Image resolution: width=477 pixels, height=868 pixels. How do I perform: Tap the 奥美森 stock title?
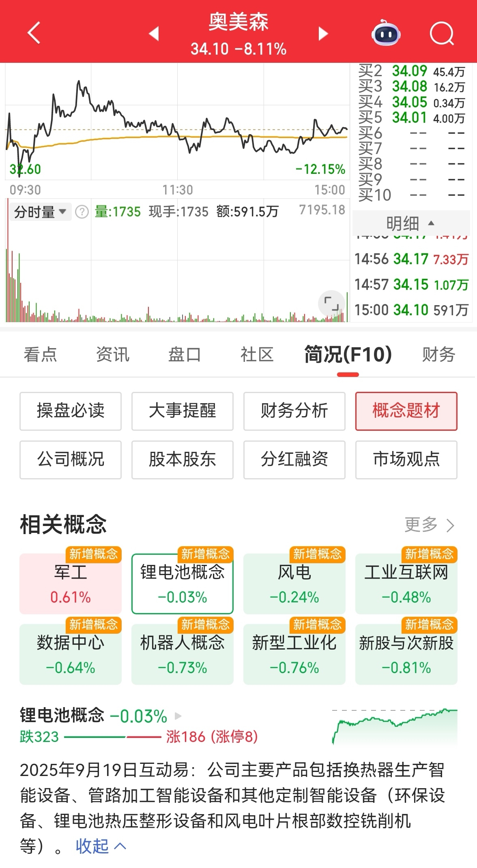(238, 22)
